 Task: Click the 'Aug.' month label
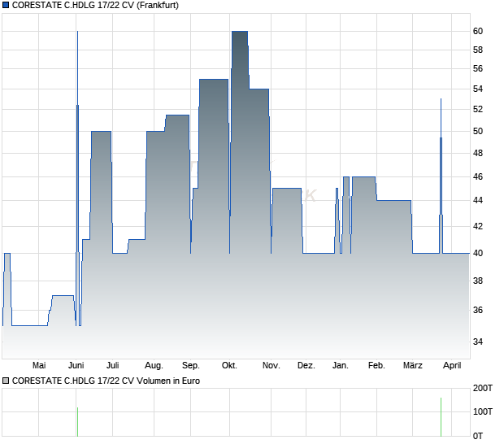pyautogui.click(x=154, y=366)
